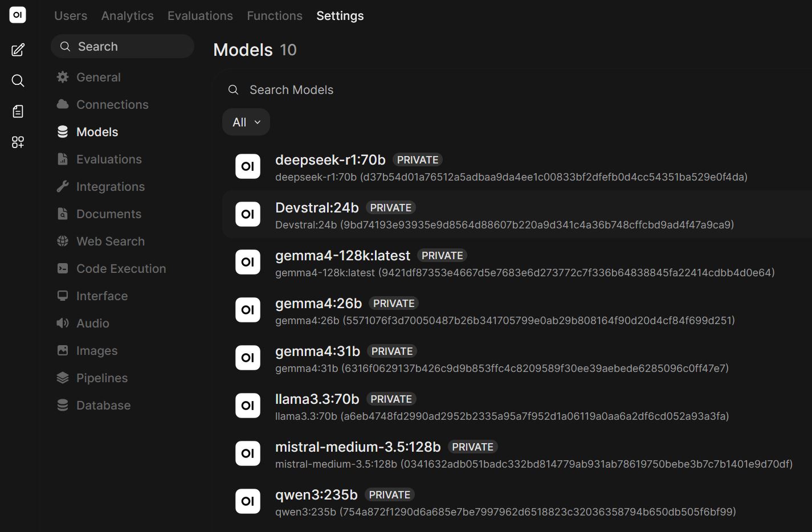Open the notes document icon in sidebar

click(18, 111)
